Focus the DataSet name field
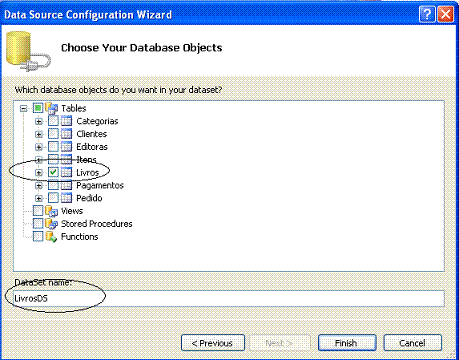Screen dimensions: 459x360 (229, 298)
